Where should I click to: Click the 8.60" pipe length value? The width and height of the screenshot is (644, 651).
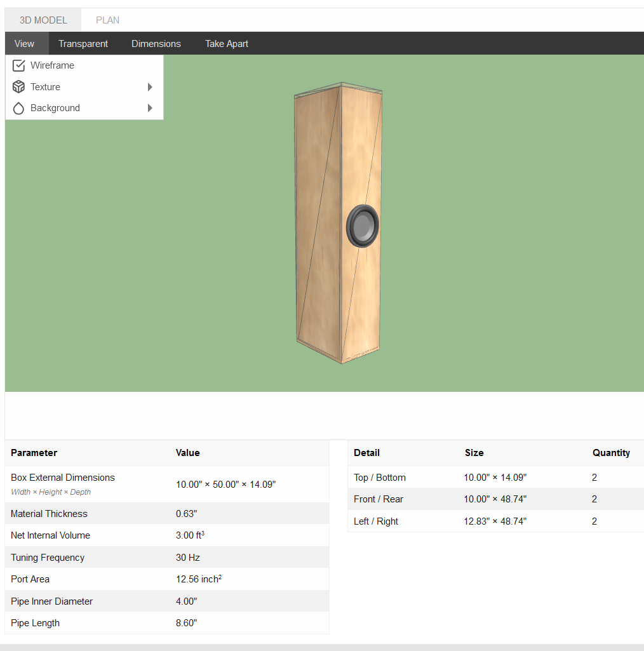tap(187, 623)
